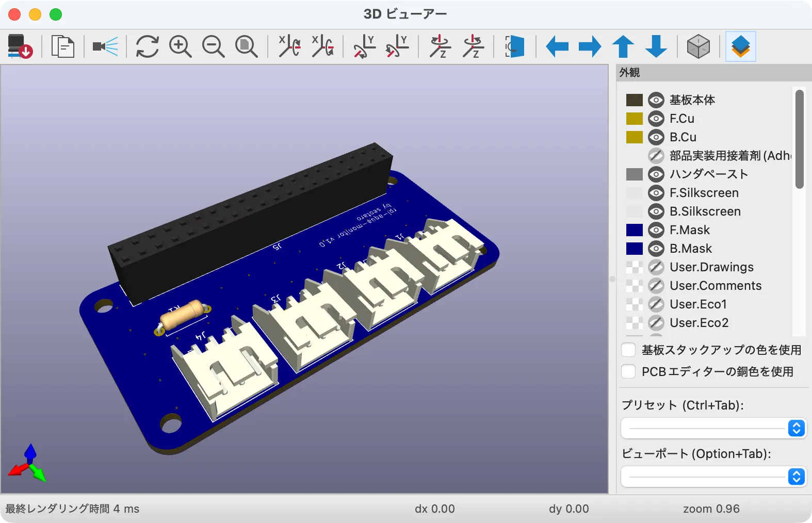Rotate Y counterclockwise

point(397,46)
